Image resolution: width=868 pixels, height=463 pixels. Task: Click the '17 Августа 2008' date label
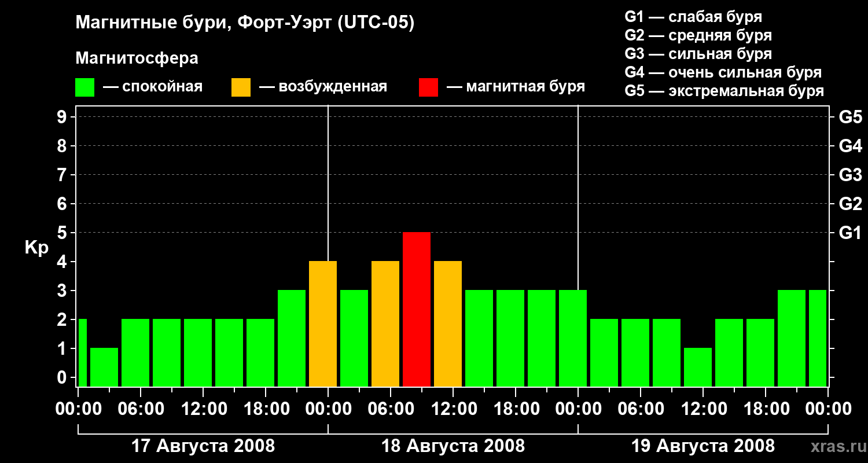(x=203, y=446)
